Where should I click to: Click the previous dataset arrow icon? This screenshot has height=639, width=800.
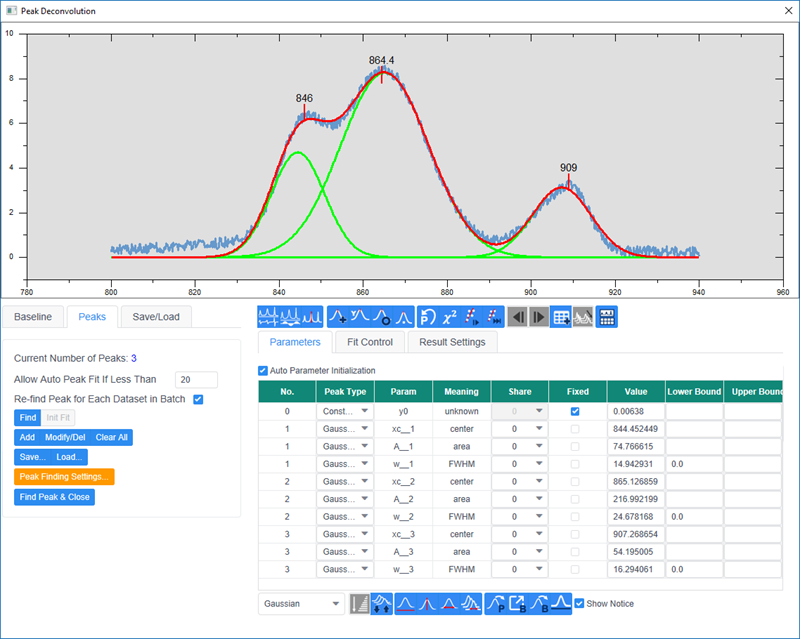tap(517, 317)
